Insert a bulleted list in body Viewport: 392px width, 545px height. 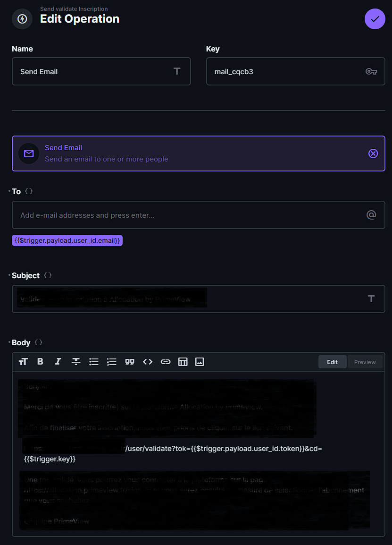tap(94, 362)
